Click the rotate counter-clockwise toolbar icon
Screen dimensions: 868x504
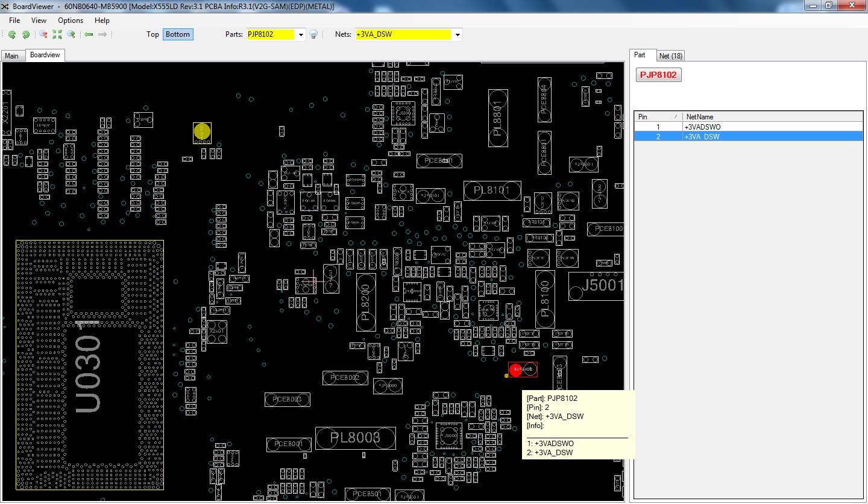[12, 34]
